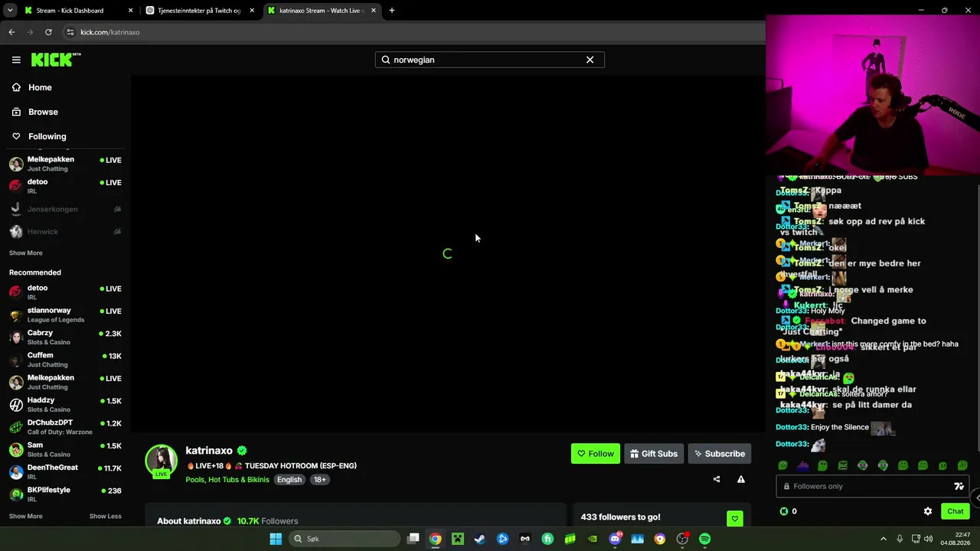Open OBS Studio from the taskbar
The height and width of the screenshot is (551, 980).
coord(682,539)
